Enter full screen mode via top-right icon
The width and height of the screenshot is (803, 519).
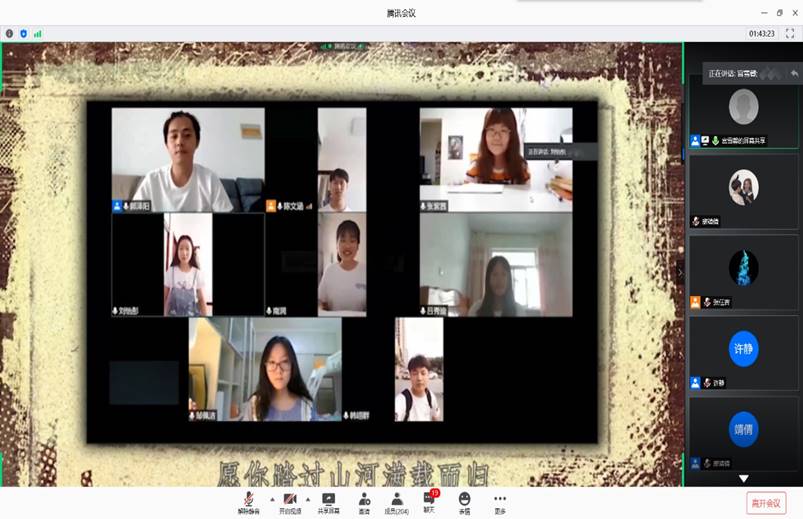[790, 33]
